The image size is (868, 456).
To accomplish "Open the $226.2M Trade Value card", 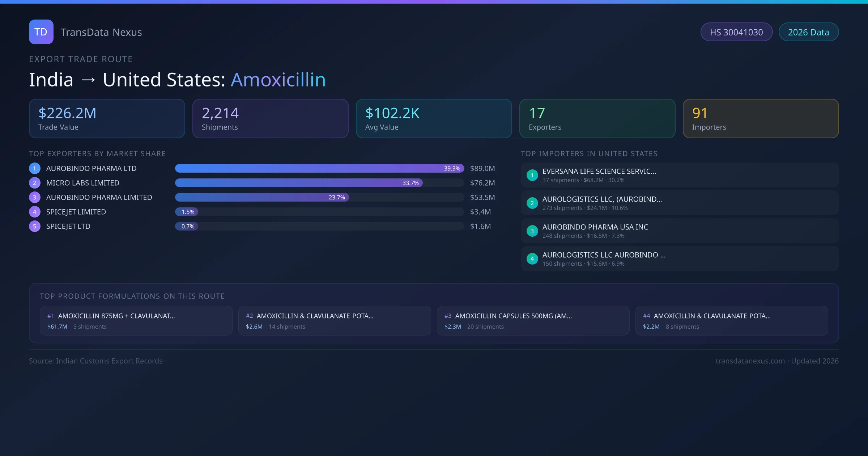I will click(107, 119).
